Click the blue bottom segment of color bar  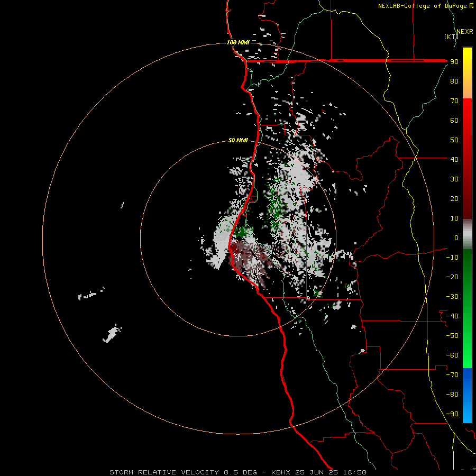coord(467,396)
